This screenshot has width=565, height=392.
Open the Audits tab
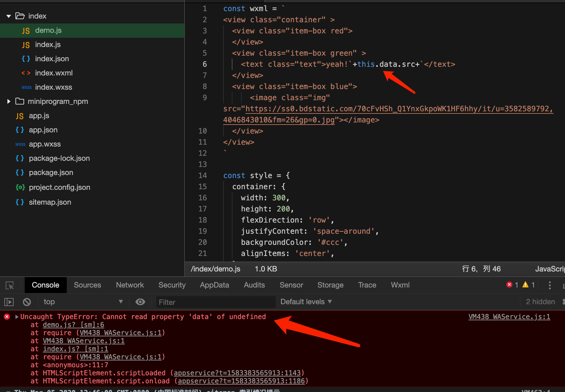tap(254, 285)
